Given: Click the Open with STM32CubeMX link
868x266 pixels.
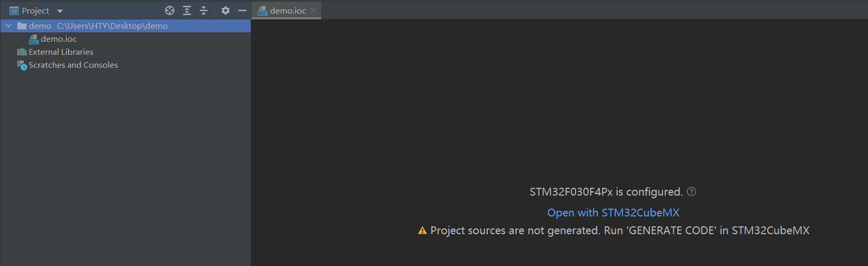Looking at the screenshot, I should pos(613,213).
